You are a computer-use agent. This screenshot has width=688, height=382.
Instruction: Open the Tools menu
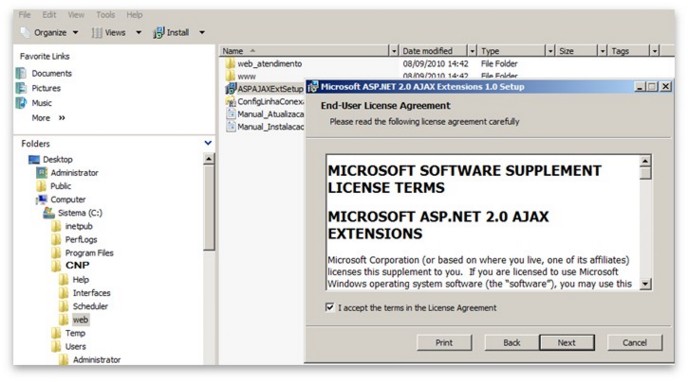pos(105,15)
